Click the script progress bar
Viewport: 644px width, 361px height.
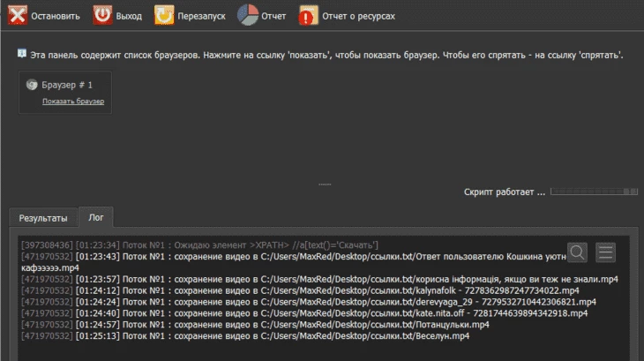[x=594, y=192]
